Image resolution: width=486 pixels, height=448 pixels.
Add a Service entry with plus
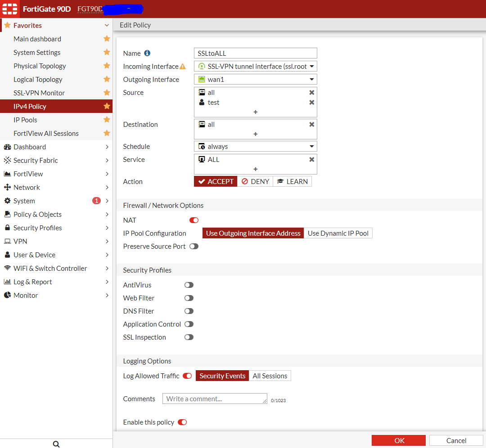pyautogui.click(x=256, y=169)
